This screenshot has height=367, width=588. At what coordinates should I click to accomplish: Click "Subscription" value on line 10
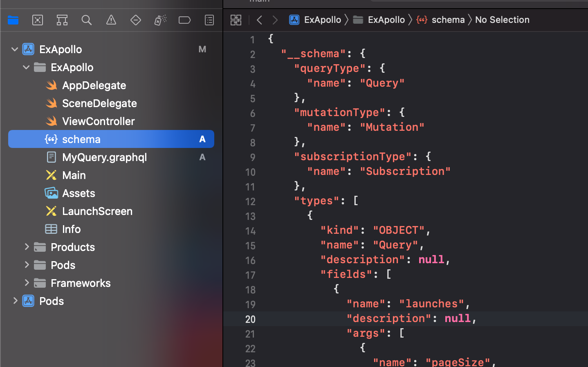(x=405, y=171)
